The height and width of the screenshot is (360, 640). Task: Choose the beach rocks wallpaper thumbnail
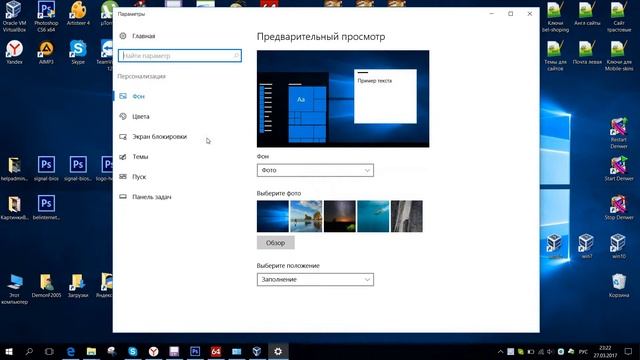[x=306, y=216]
